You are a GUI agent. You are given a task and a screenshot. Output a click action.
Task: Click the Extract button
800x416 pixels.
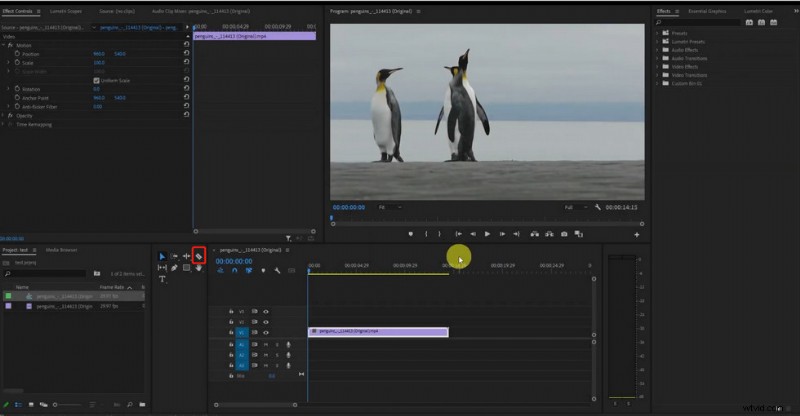pyautogui.click(x=549, y=234)
